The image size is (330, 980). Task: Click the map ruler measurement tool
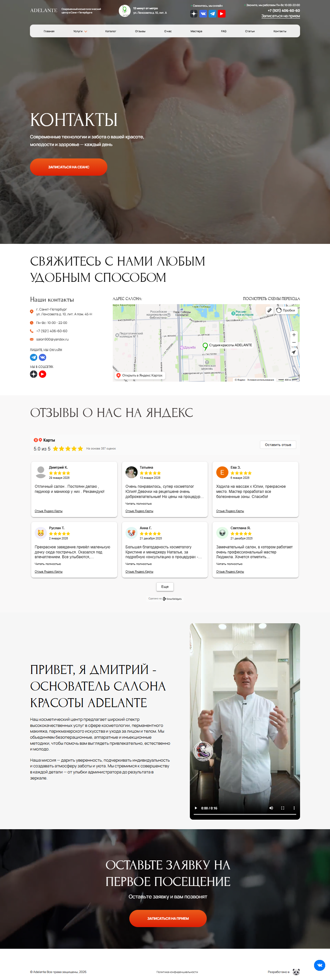pos(269,310)
